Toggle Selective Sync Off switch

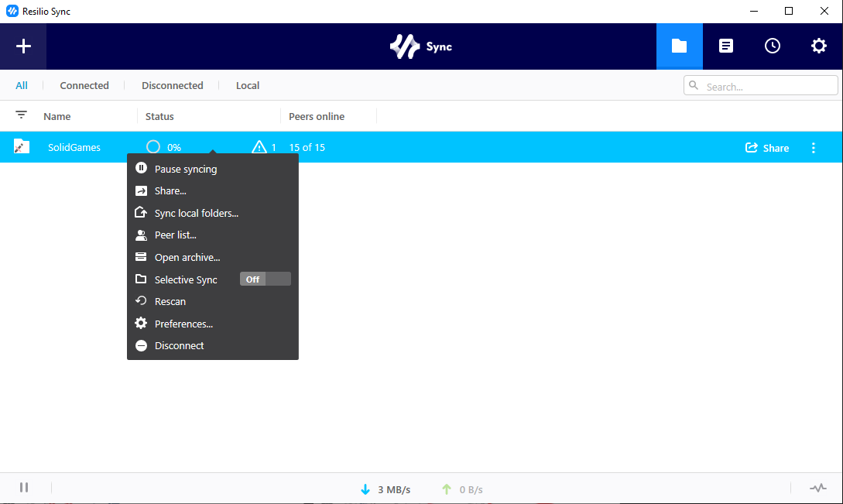pyautogui.click(x=265, y=279)
